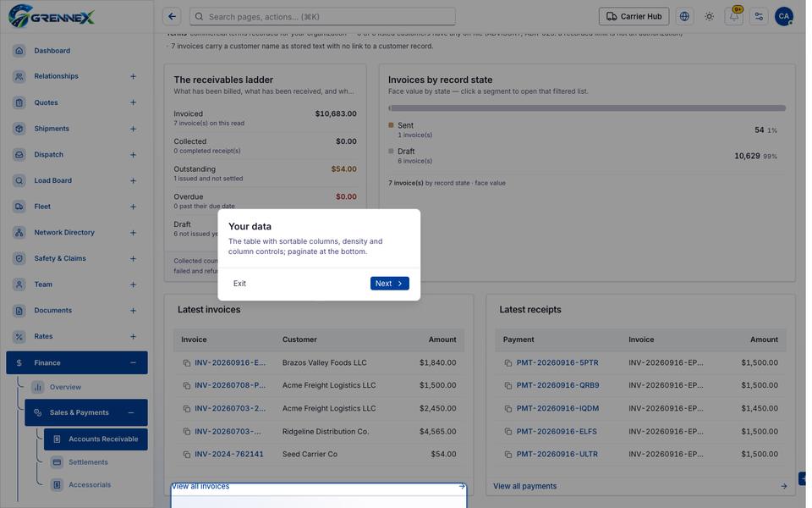
Task: Expand the Relationships menu
Action: click(133, 76)
